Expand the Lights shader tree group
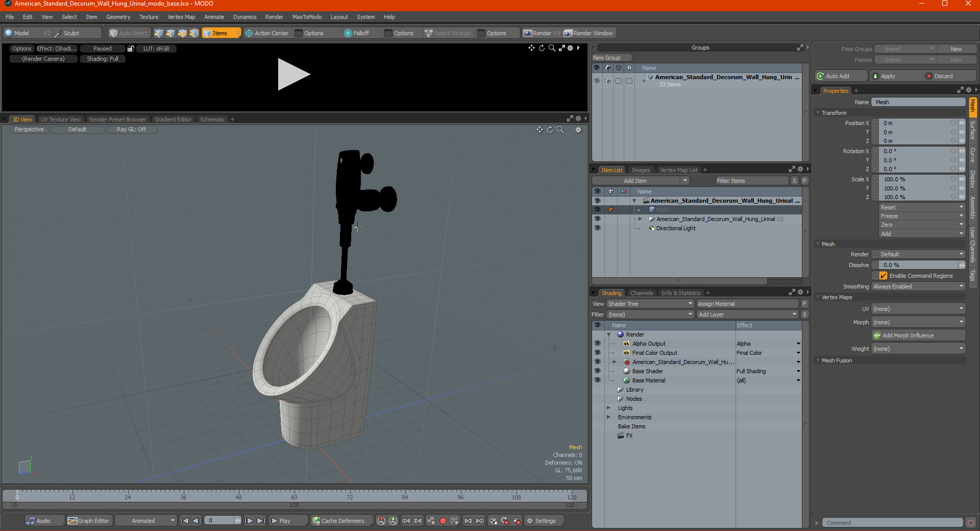980x531 pixels. [x=608, y=408]
